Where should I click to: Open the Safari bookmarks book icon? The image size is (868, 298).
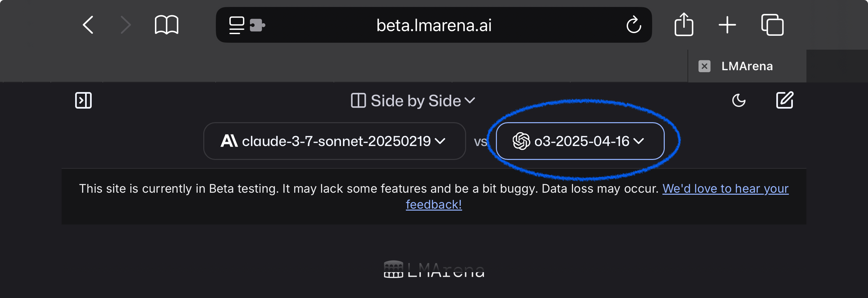tap(167, 25)
